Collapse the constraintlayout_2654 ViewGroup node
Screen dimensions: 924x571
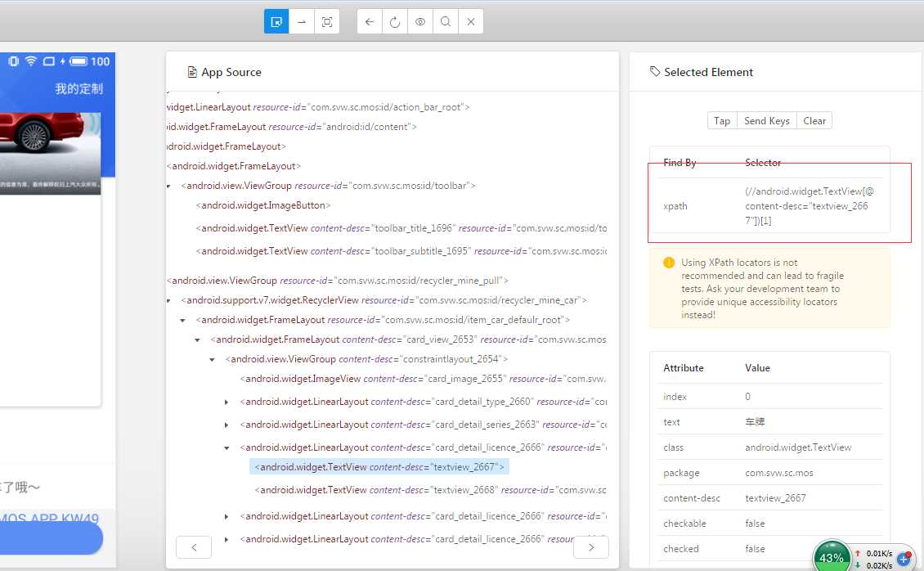pos(212,359)
